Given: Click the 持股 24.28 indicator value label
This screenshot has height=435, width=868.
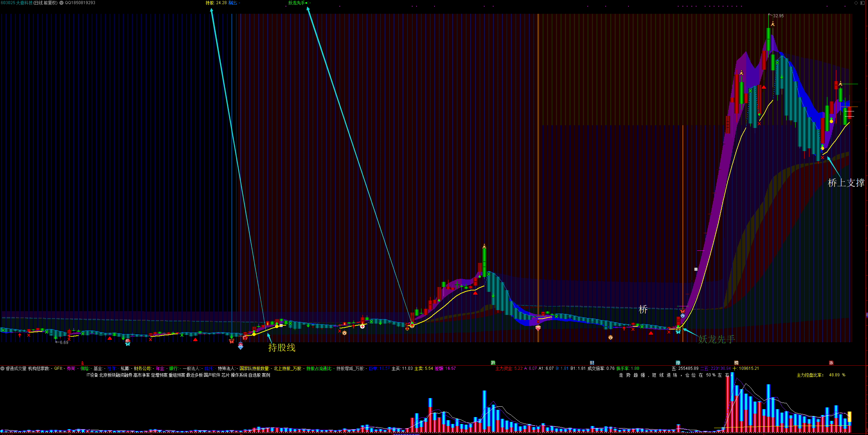Looking at the screenshot, I should pos(216,3).
